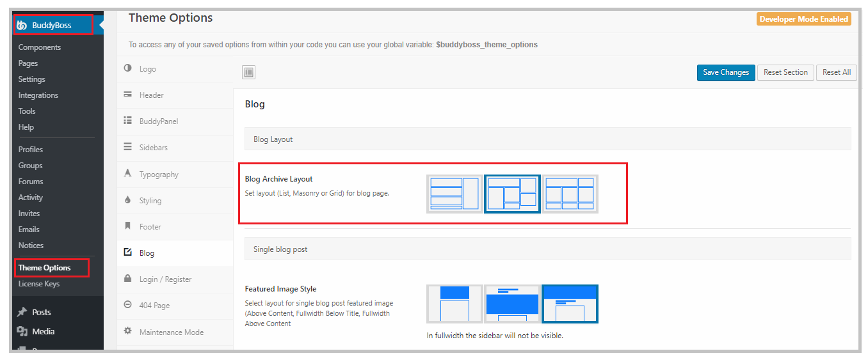Open Components in BuddyBoss menu
The image size is (868, 358).
[x=40, y=47]
